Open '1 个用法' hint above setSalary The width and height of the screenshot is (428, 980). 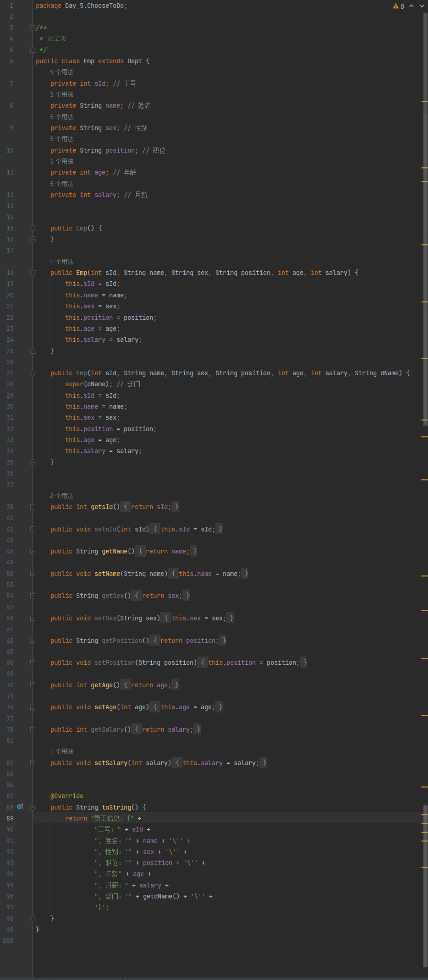(x=62, y=751)
